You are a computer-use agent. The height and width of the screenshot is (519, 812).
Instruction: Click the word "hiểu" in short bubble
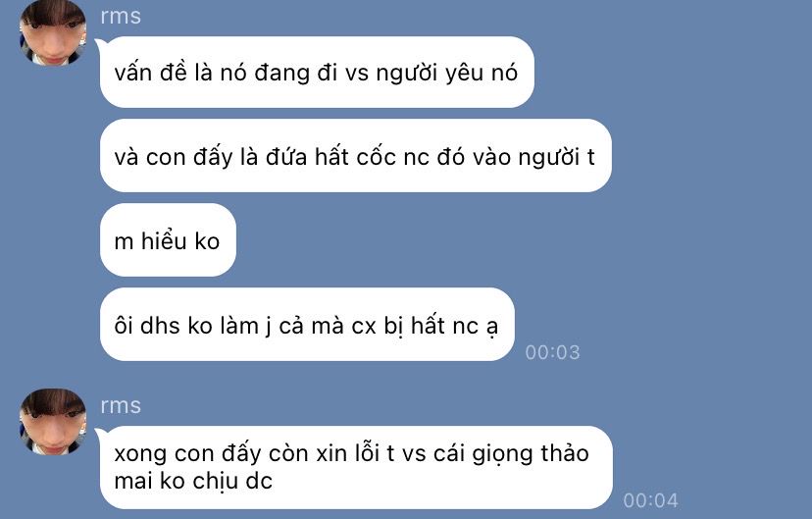point(164,240)
